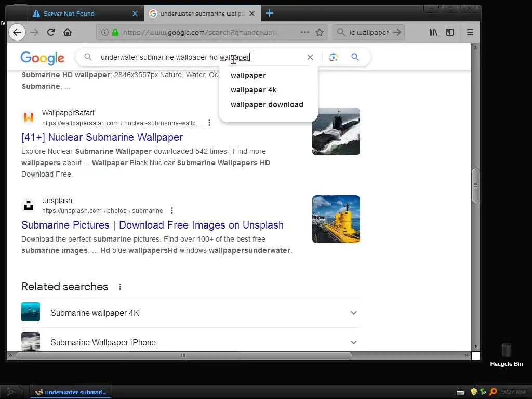Click the green padlock security icon
Image resolution: width=532 pixels, height=399 pixels.
115,32
